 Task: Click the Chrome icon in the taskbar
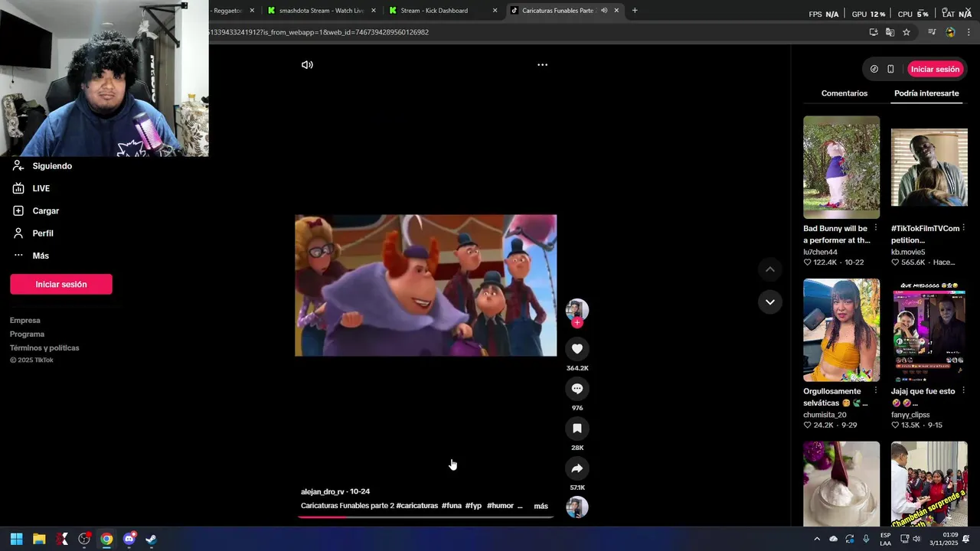(106, 539)
